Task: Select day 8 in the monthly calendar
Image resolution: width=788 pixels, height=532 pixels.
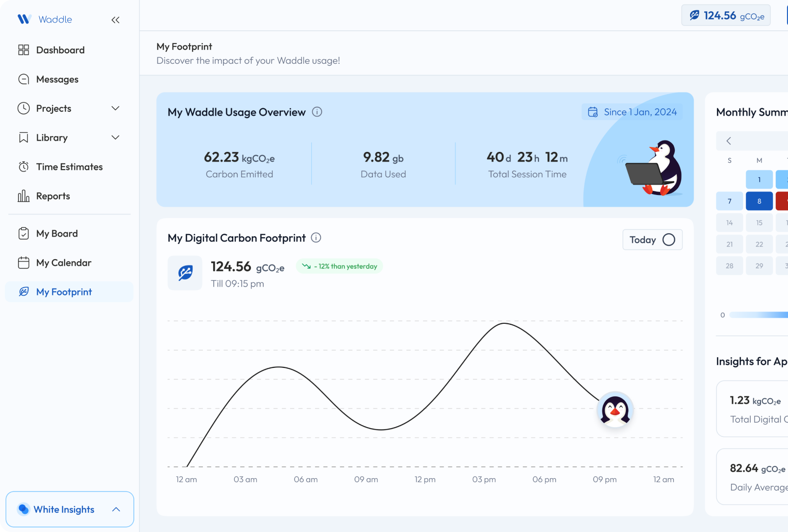Action: pyautogui.click(x=759, y=201)
